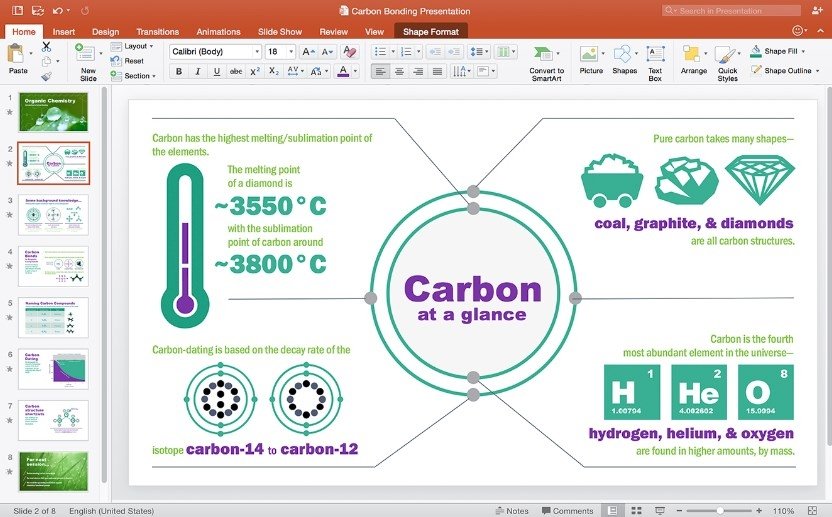The height and width of the screenshot is (517, 832).
Task: Click the Notes button in status bar
Action: click(512, 511)
